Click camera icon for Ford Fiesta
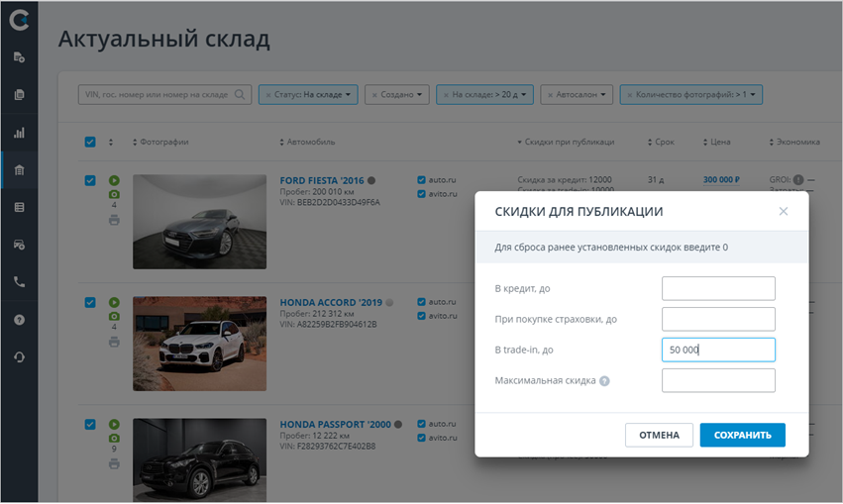The height and width of the screenshot is (504, 843). [114, 194]
